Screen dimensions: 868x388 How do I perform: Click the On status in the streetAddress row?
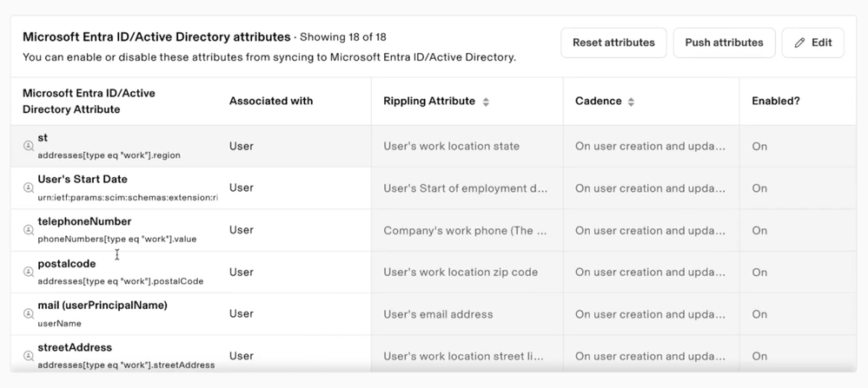(x=759, y=357)
